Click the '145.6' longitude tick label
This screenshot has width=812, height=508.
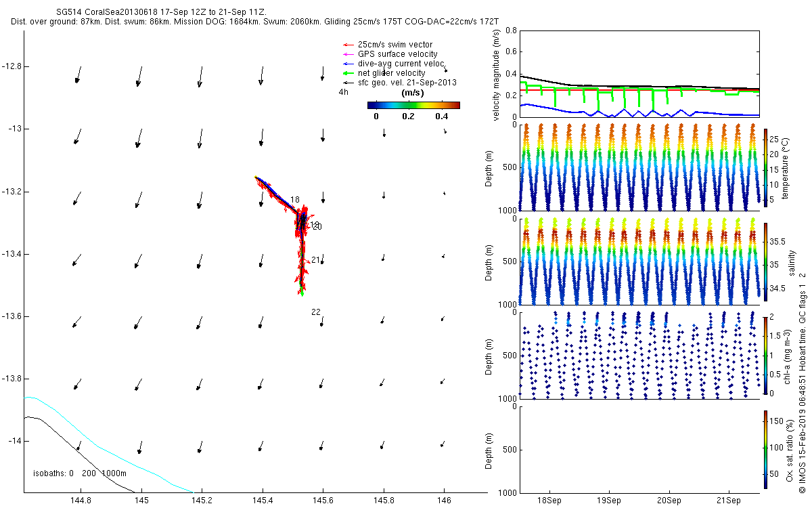click(x=323, y=501)
